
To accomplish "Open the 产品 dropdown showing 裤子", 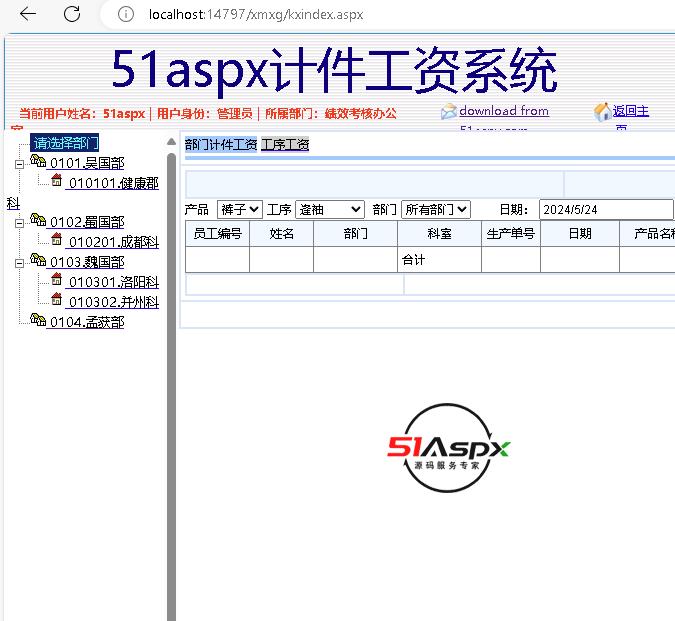I will pos(239,209).
